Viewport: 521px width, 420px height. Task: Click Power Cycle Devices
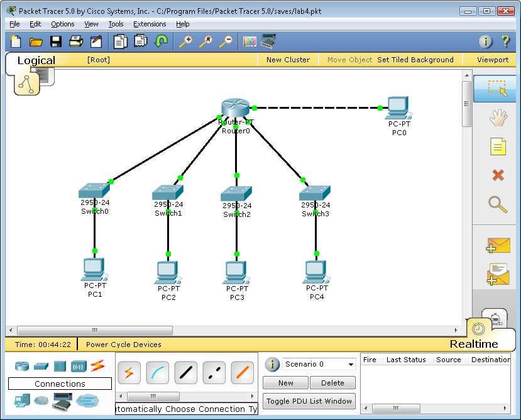[124, 345]
